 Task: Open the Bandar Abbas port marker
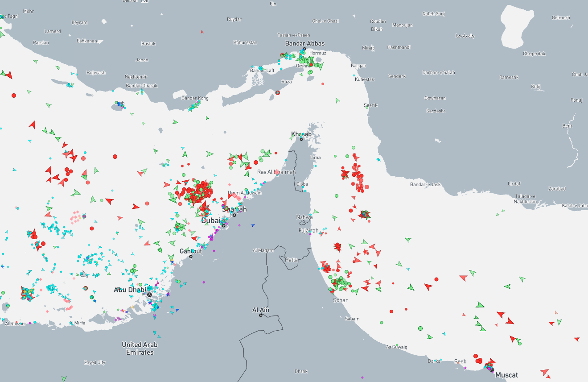coord(304,49)
